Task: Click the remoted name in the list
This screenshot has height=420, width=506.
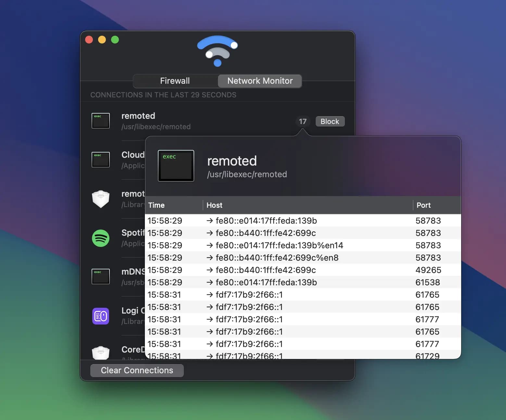Action: (138, 116)
